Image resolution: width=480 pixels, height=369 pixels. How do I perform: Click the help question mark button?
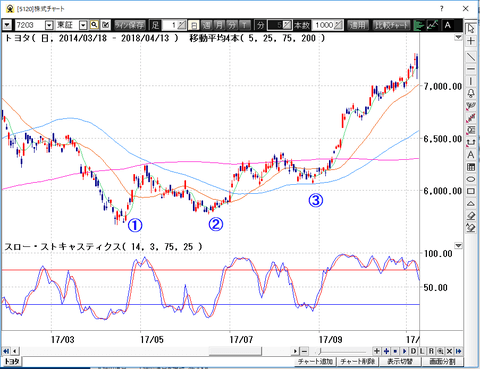coord(442,9)
